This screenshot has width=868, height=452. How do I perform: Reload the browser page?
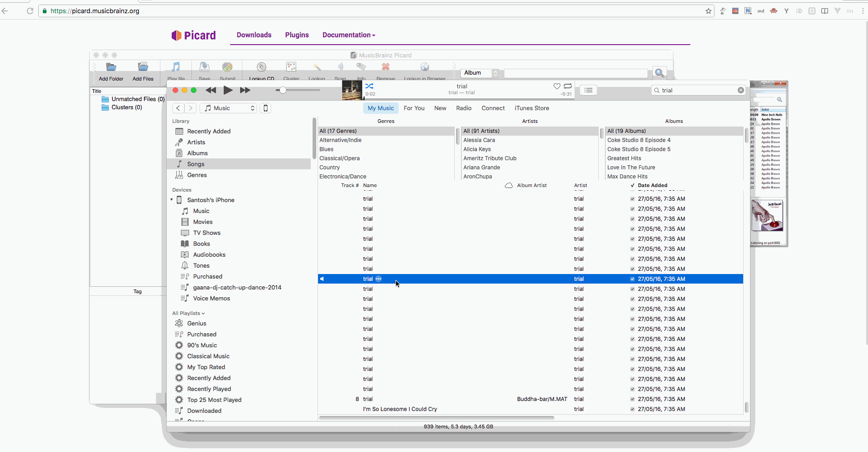30,11
